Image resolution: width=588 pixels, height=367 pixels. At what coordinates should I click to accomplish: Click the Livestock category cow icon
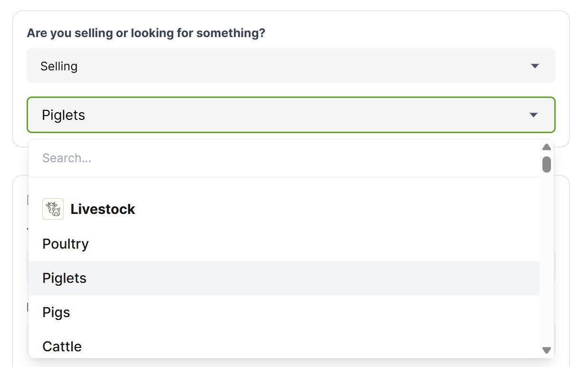(x=53, y=209)
